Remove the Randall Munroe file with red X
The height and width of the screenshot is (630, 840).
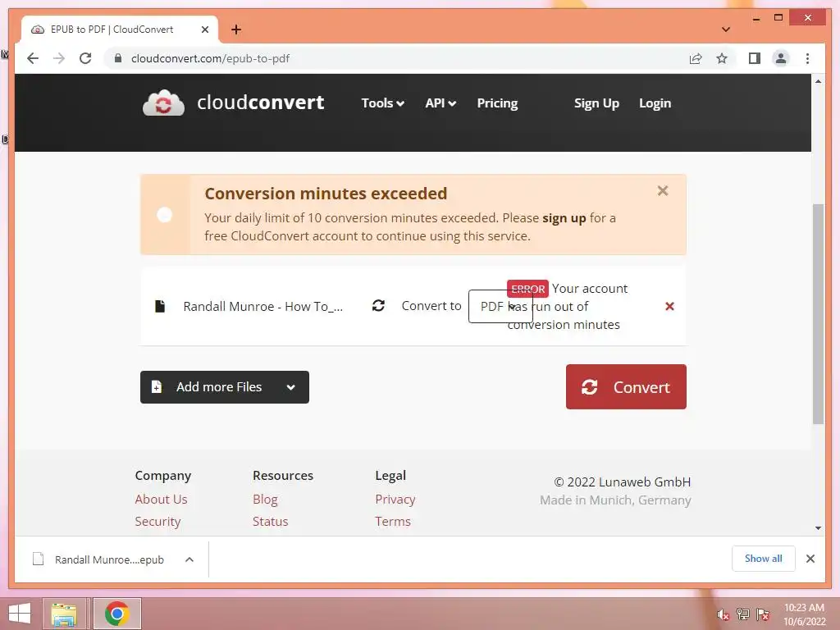click(669, 306)
